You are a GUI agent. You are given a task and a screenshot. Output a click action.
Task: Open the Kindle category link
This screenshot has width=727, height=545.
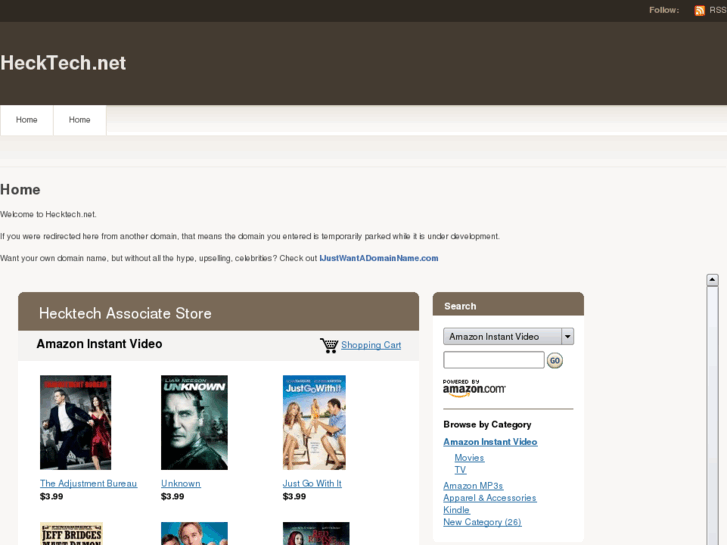click(x=456, y=510)
